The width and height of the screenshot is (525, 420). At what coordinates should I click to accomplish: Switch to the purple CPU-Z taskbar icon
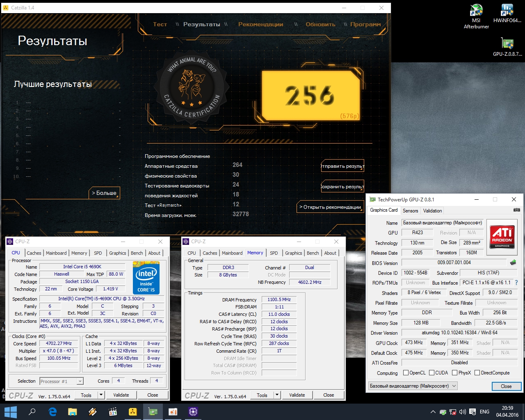pos(193,412)
